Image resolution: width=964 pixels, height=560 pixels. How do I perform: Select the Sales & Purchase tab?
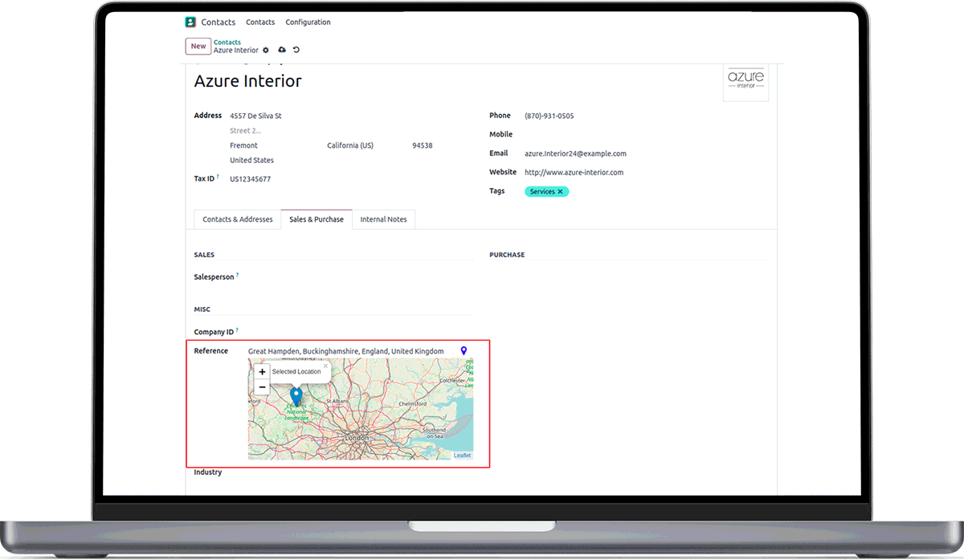point(317,219)
